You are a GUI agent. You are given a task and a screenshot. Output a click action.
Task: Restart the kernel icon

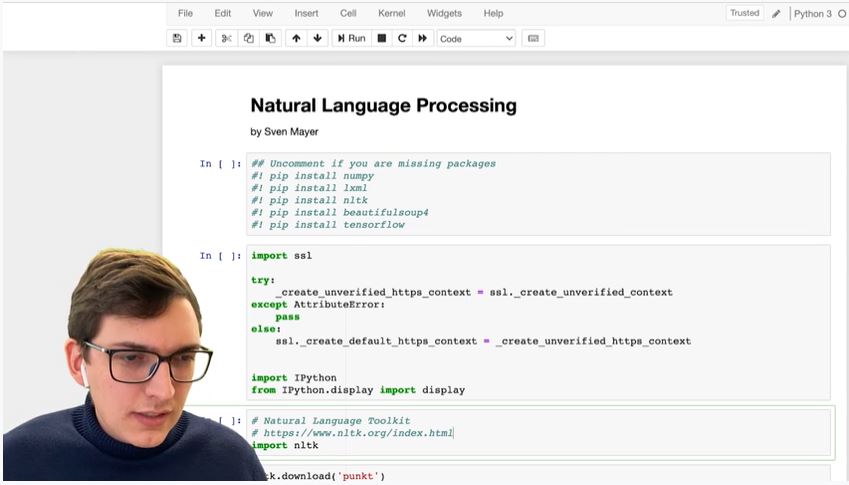402,38
